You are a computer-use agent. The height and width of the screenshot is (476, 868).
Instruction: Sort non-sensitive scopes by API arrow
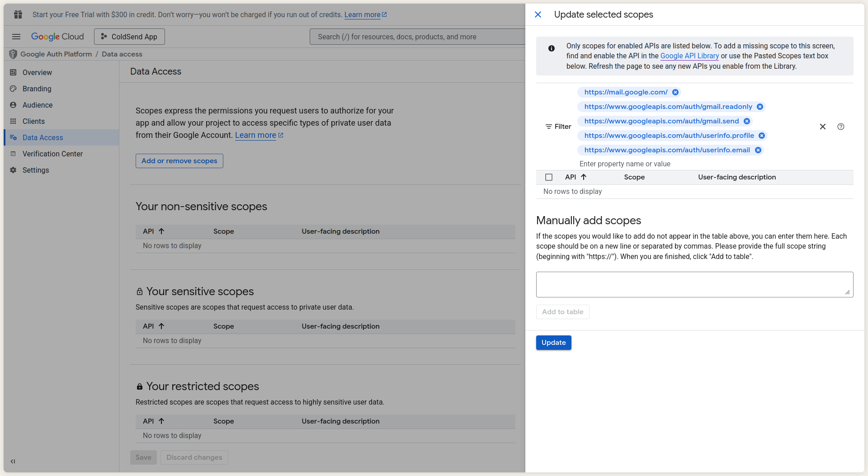(161, 231)
